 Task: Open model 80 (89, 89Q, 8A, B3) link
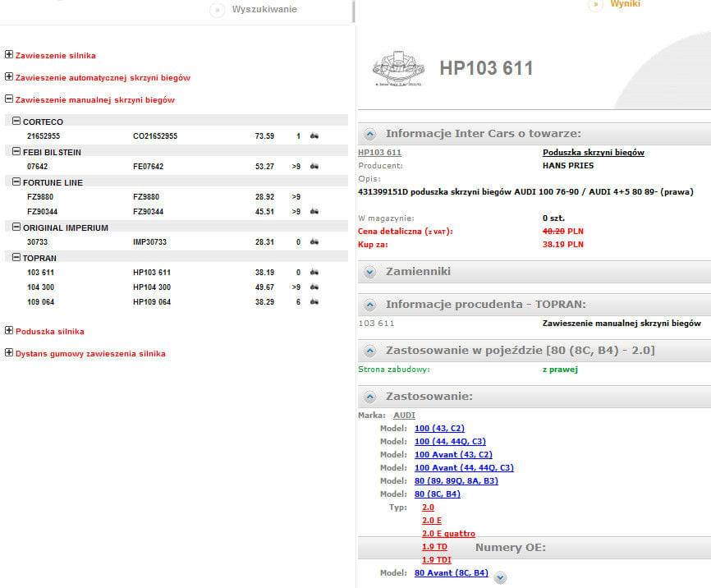pos(456,481)
